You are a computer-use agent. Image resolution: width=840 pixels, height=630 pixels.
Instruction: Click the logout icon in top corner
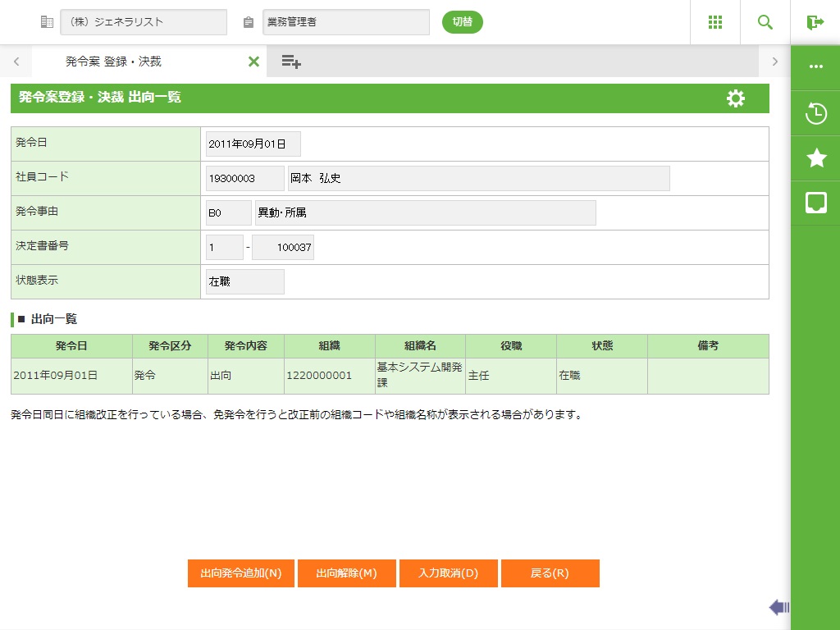tap(815, 22)
